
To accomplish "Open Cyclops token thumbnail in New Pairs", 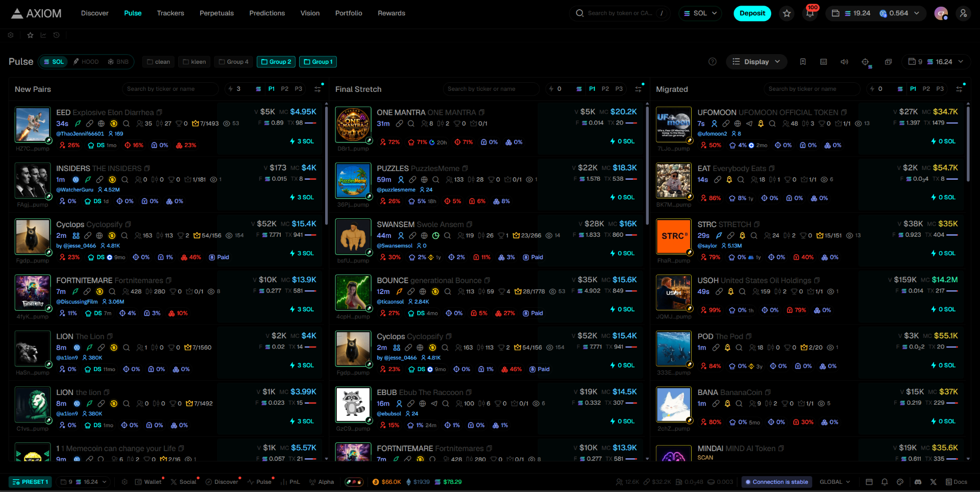I will (33, 236).
